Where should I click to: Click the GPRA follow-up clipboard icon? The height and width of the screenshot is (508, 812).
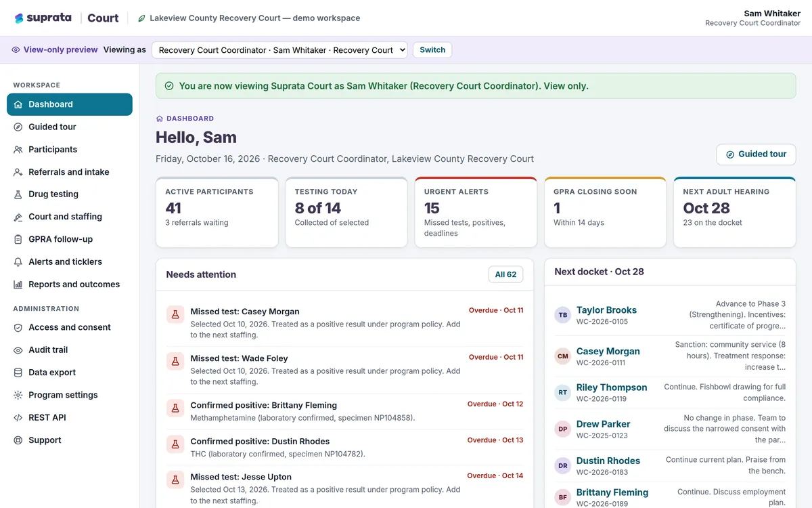[18, 239]
